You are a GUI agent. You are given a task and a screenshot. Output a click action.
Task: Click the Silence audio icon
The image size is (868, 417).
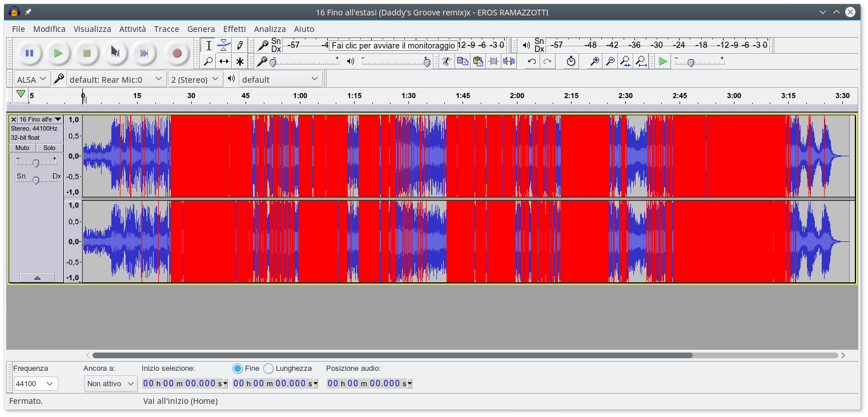[509, 61]
